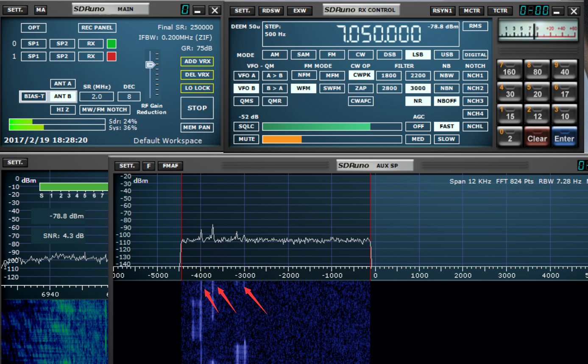
Task: Select the 20 meter band key
Action: coord(537,92)
